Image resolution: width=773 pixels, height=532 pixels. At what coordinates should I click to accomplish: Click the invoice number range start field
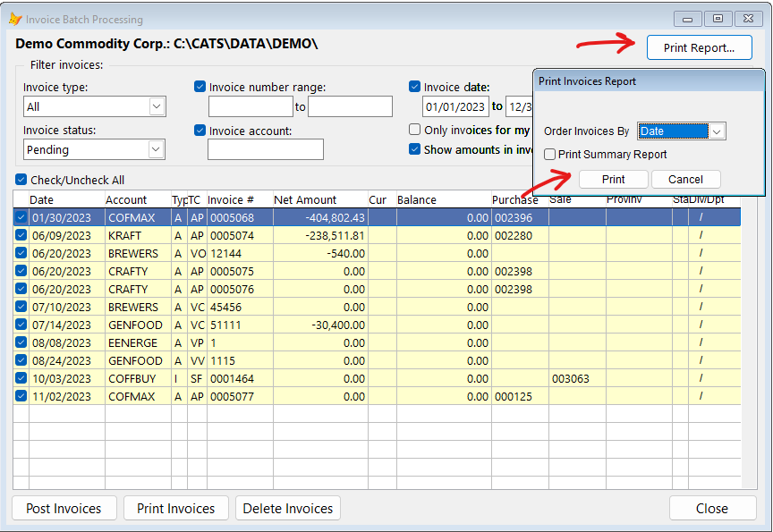pyautogui.click(x=251, y=106)
